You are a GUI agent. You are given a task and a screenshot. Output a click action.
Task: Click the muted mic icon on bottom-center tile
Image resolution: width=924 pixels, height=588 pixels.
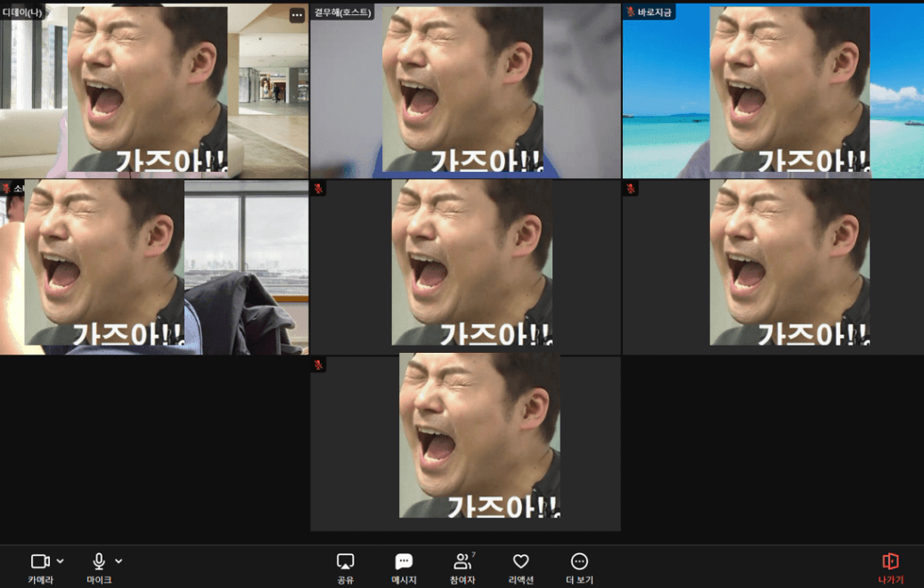[319, 364]
